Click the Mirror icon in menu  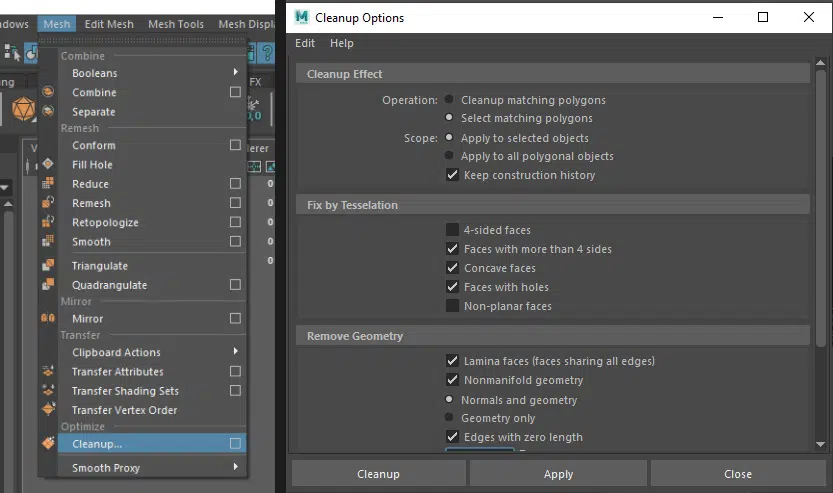click(x=48, y=318)
